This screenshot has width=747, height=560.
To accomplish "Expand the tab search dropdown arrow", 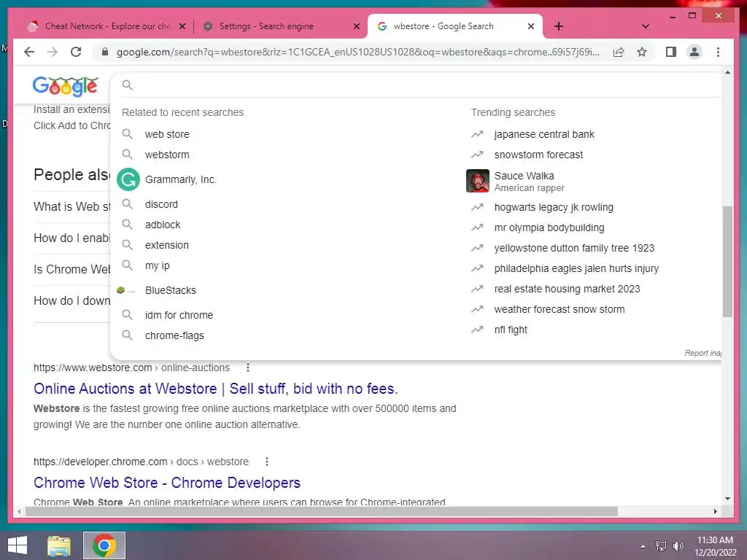I will (x=645, y=26).
